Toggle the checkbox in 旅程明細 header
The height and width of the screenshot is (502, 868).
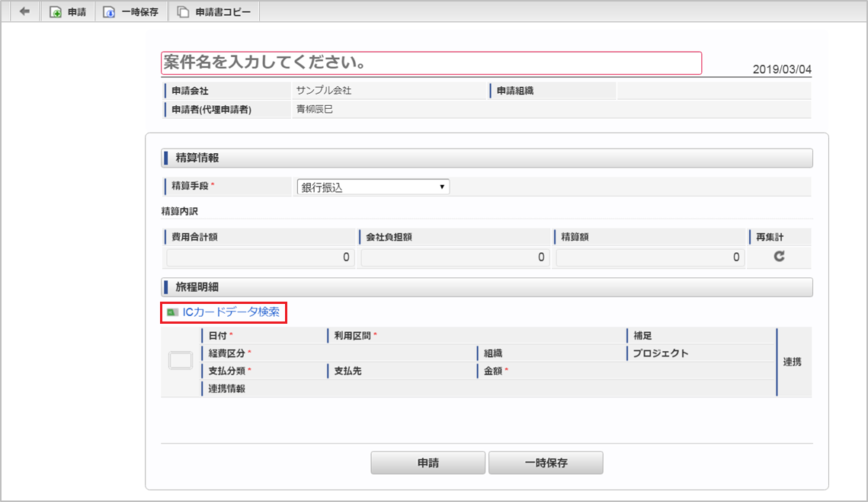click(x=181, y=360)
